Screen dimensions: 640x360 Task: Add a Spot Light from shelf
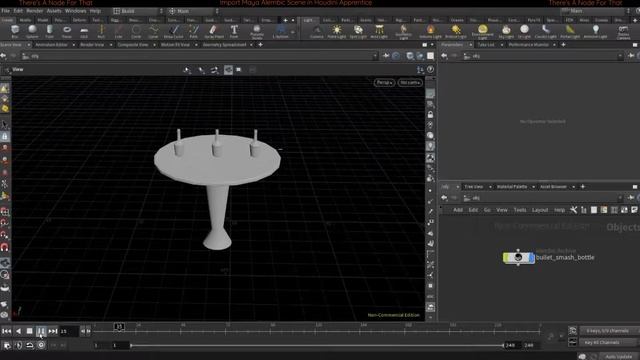point(358,31)
